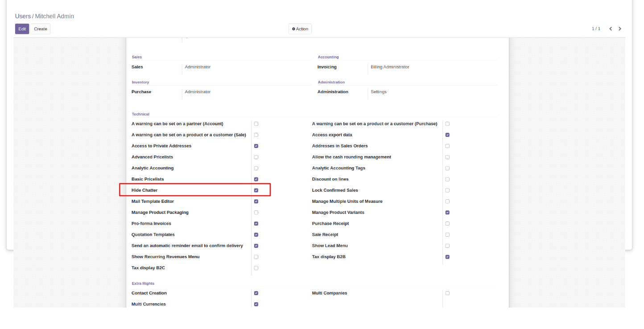Viewport: 644px width, 329px height.
Task: Toggle the Analytic Accounting checkbox
Action: 256,169
